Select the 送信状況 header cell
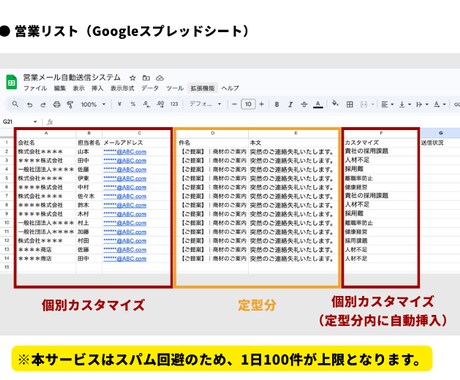The width and height of the screenshot is (460, 380). coord(440,143)
